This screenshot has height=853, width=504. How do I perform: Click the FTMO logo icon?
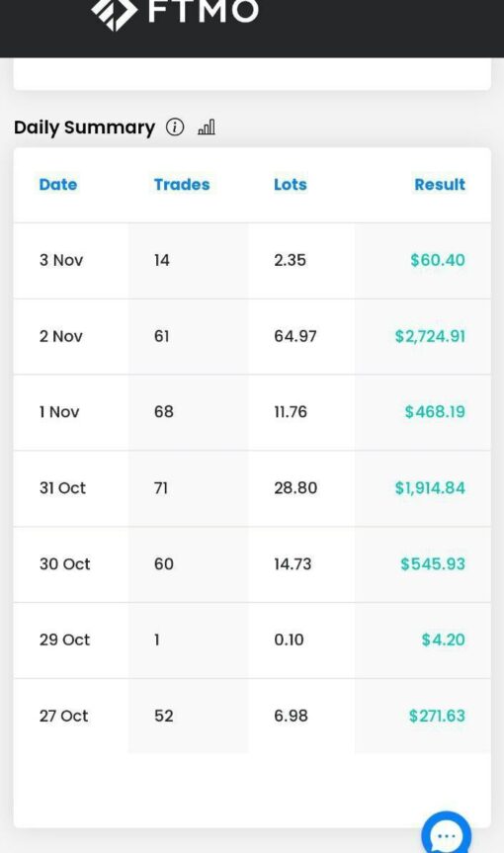[x=114, y=14]
